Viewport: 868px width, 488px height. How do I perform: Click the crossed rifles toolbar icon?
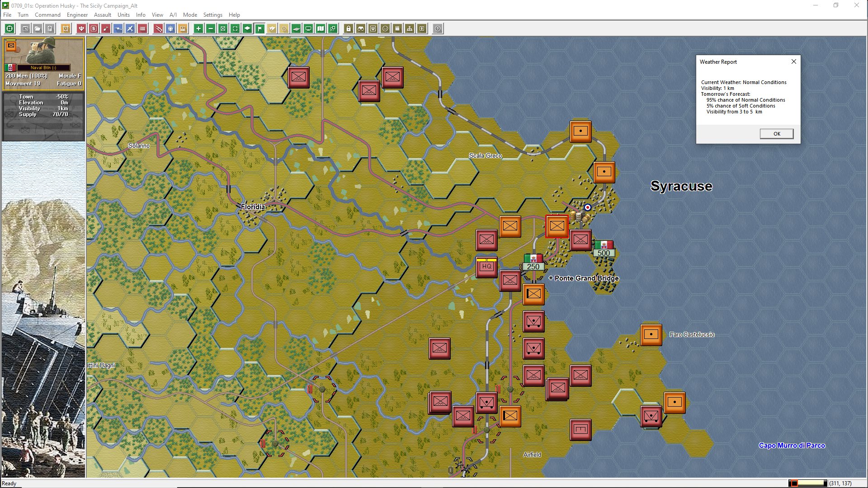158,28
